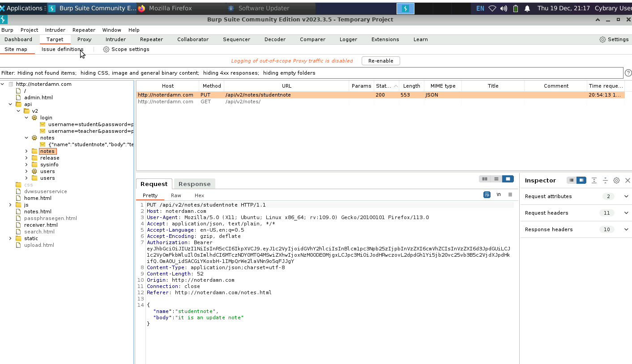Click the Re-enable button

(380, 61)
